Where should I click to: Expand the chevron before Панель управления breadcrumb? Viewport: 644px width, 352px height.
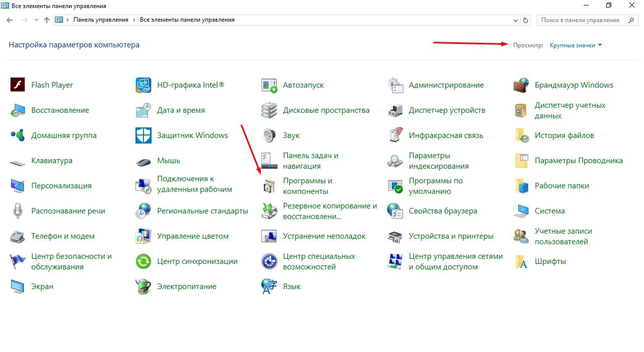67,20
